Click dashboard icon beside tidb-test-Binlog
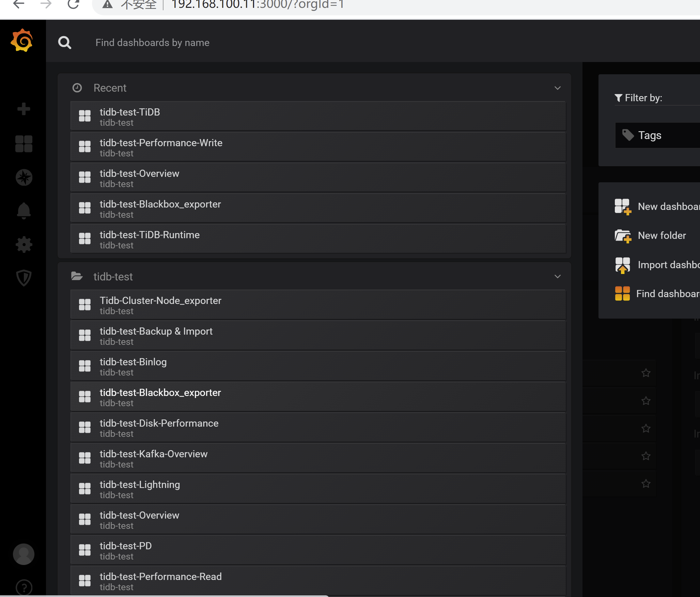Screen dimensions: 700x597 pyautogui.click(x=85, y=366)
